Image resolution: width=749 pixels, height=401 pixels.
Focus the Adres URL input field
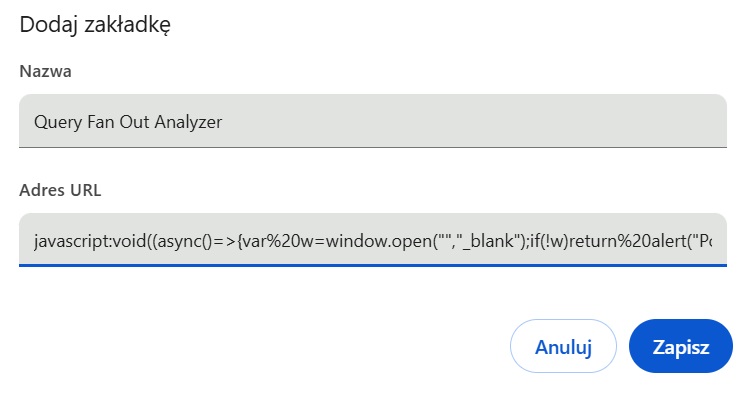click(x=372, y=241)
